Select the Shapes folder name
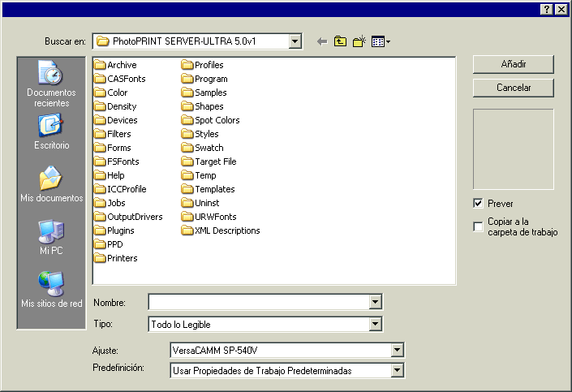572x392 pixels. coord(209,106)
